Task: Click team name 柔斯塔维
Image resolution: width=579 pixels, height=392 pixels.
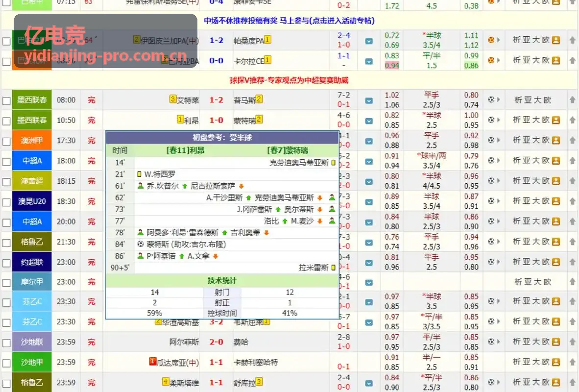Action: pos(184,383)
